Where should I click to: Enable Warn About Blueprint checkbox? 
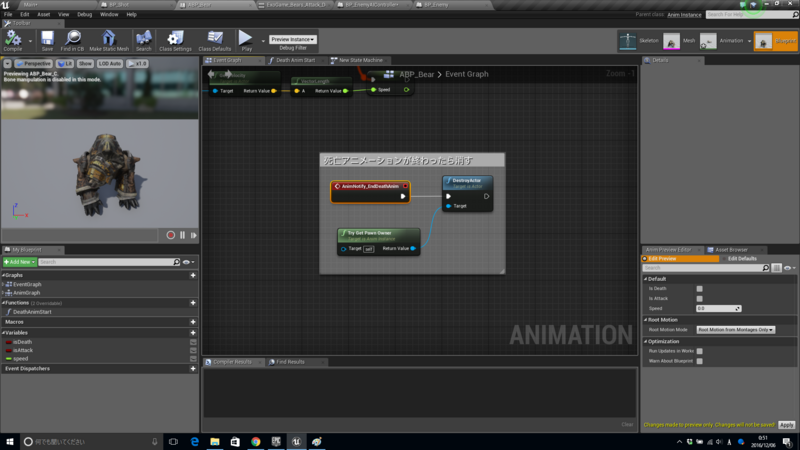point(699,361)
